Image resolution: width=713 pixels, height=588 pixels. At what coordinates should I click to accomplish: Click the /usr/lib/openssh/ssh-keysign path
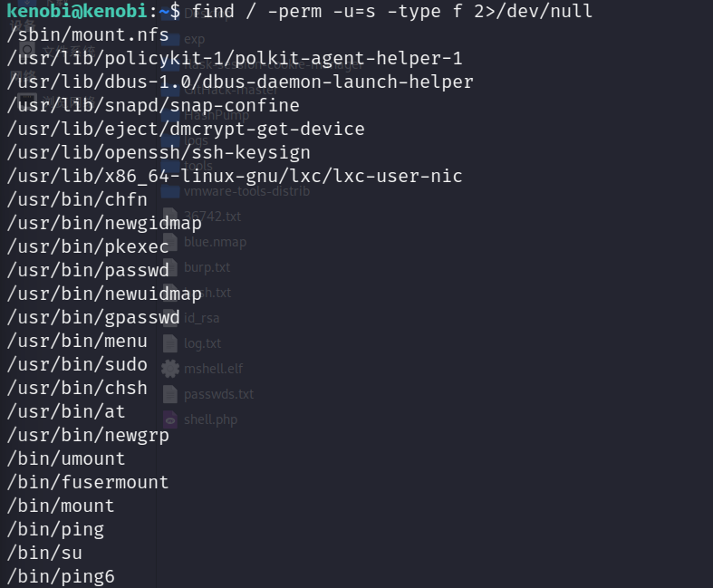pyautogui.click(x=159, y=152)
